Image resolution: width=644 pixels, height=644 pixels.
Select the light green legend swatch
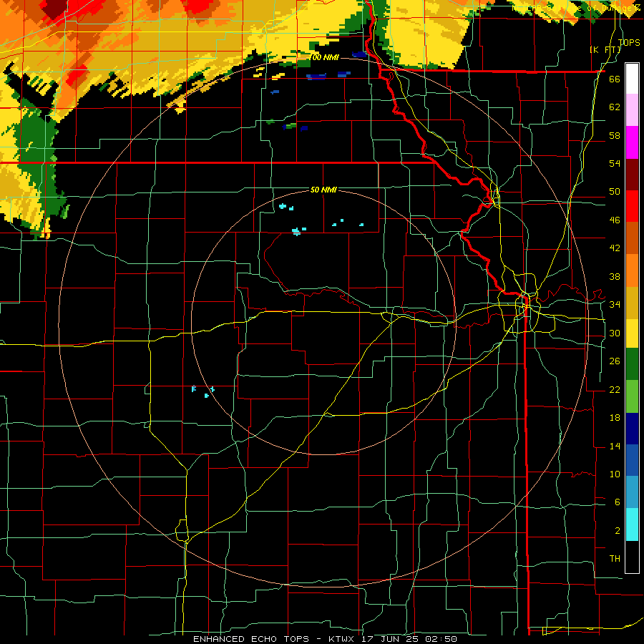point(632,396)
